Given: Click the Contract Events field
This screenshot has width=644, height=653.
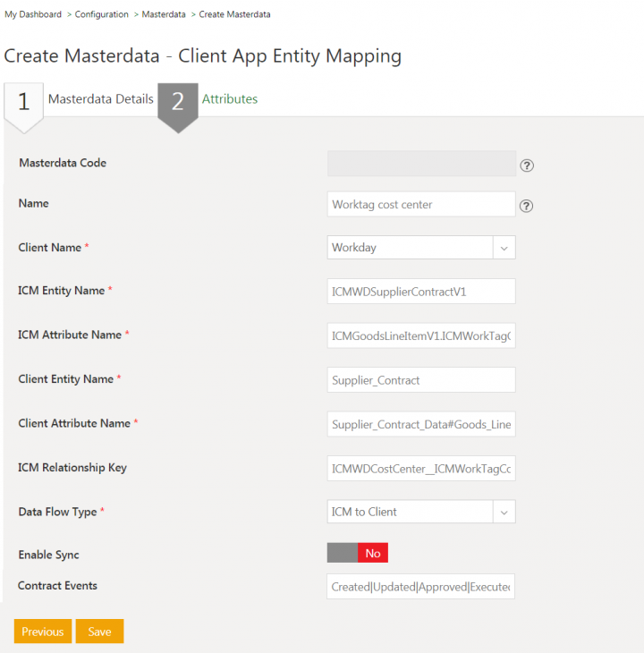Looking at the screenshot, I should (420, 587).
